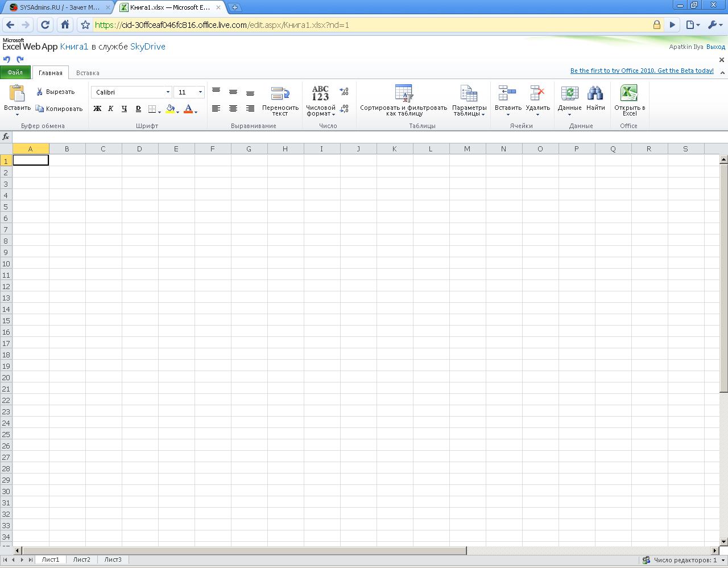The width and height of the screenshot is (728, 568).
Task: Jump to the first sheet tab arrow
Action: point(6,559)
